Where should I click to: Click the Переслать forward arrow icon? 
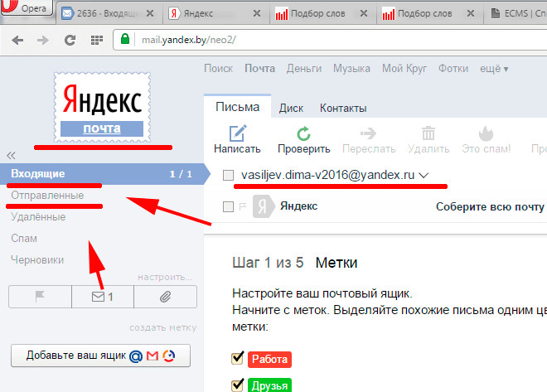368,133
